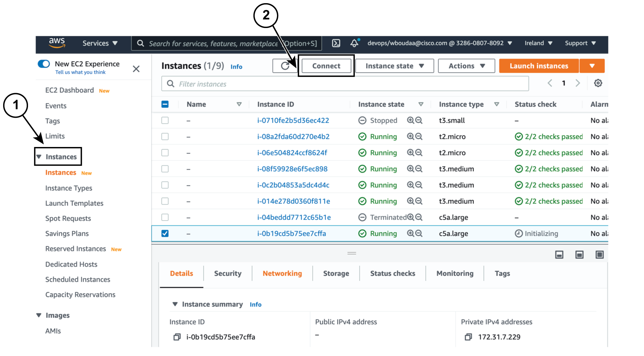Open the Support dropdown menu
The width and height of the screenshot is (644, 356).
pos(580,43)
